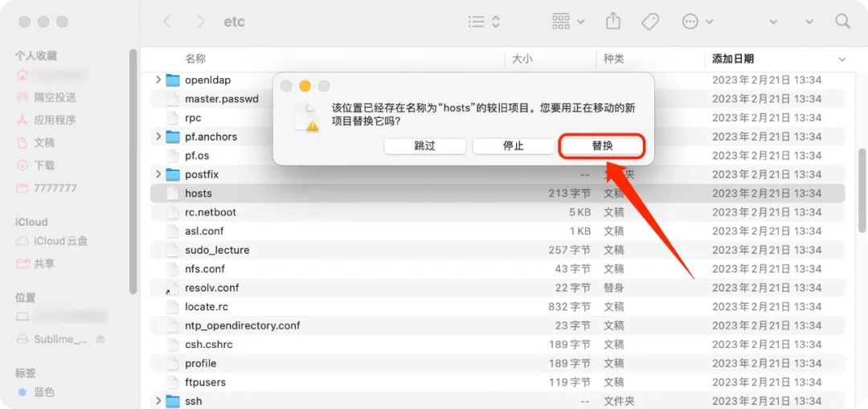Select the nfs.conf file name
This screenshot has height=409, width=868.
(x=205, y=269)
